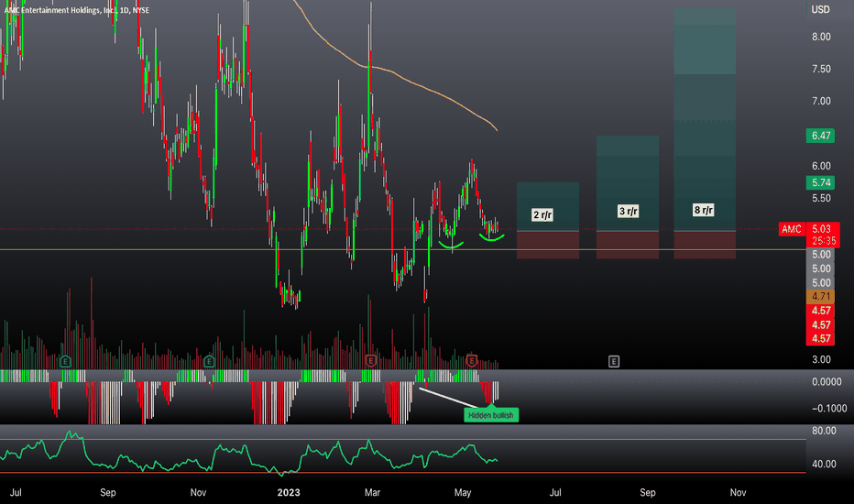854x504 pixels.
Task: Click the 2 r/r position label
Action: click(x=542, y=214)
